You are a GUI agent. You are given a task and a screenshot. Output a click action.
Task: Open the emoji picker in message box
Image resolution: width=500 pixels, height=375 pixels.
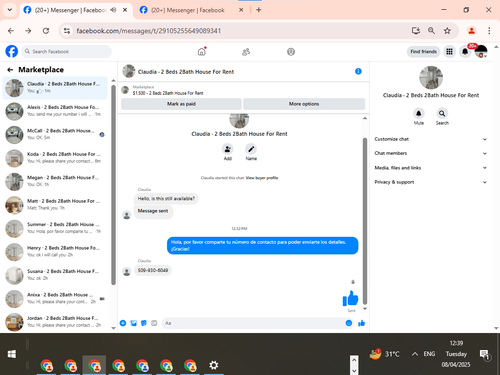click(x=349, y=323)
